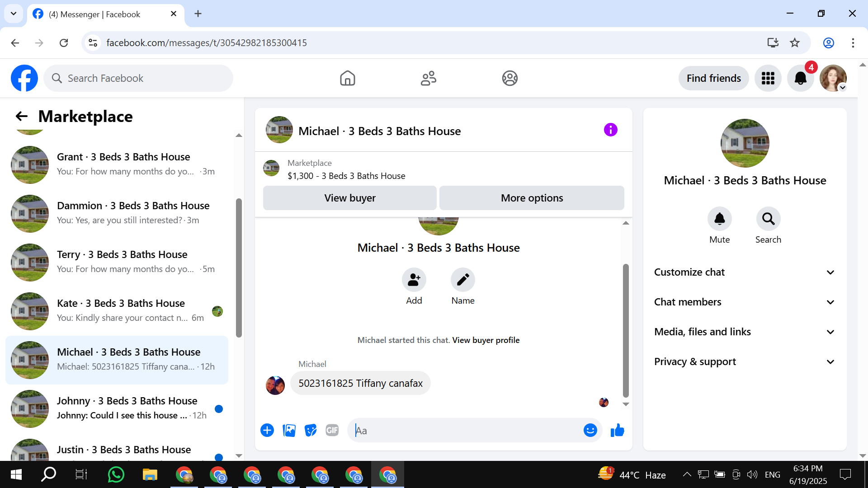The width and height of the screenshot is (868, 488).
Task: Click the View buyer button
Action: pyautogui.click(x=350, y=198)
